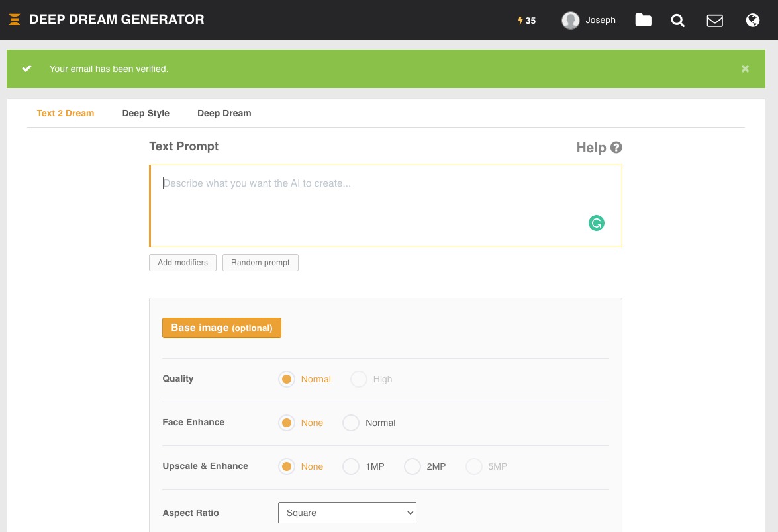Click the 'Face Enhance' label

point(193,422)
